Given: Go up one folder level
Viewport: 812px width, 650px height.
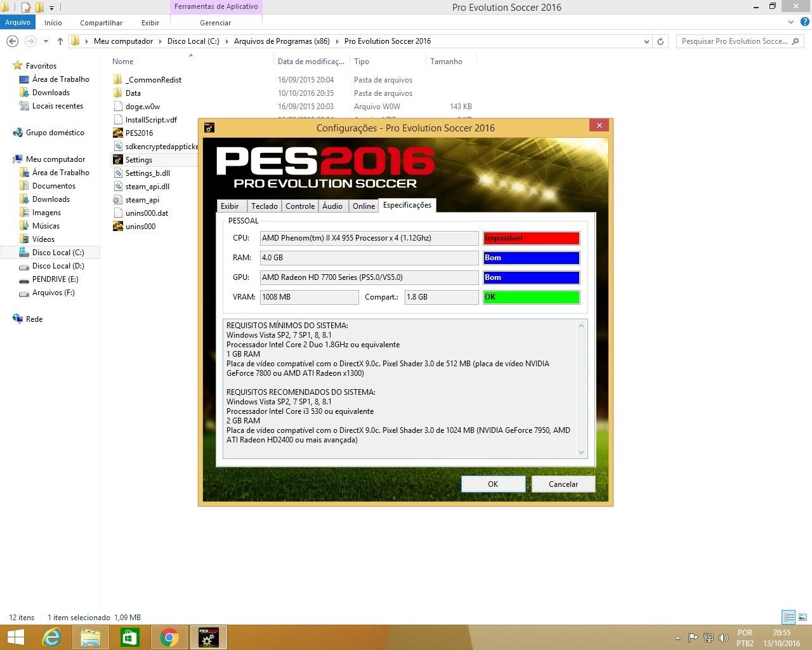Looking at the screenshot, I should click(60, 41).
